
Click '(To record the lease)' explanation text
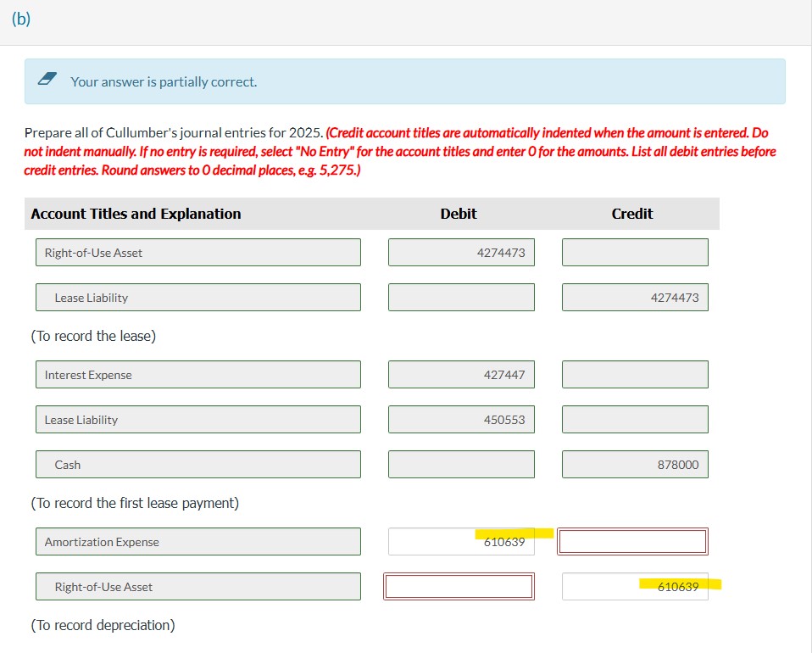93,337
